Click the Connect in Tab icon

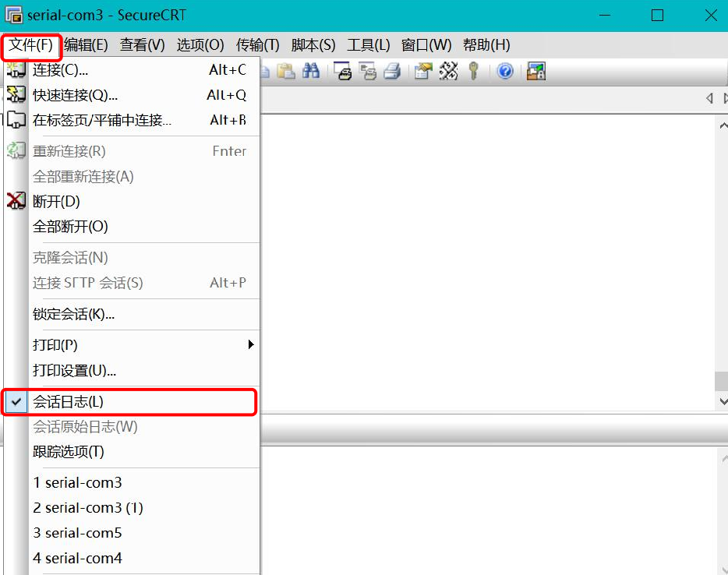[16, 120]
